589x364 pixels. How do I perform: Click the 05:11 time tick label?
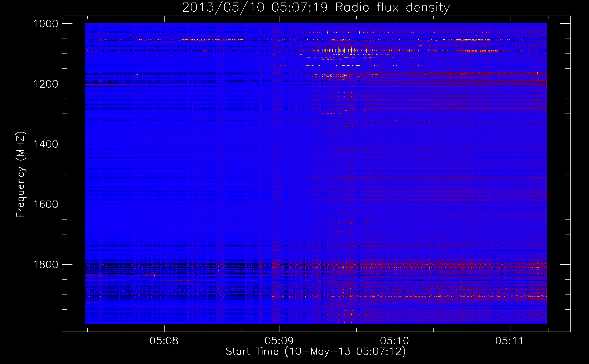(x=510, y=341)
